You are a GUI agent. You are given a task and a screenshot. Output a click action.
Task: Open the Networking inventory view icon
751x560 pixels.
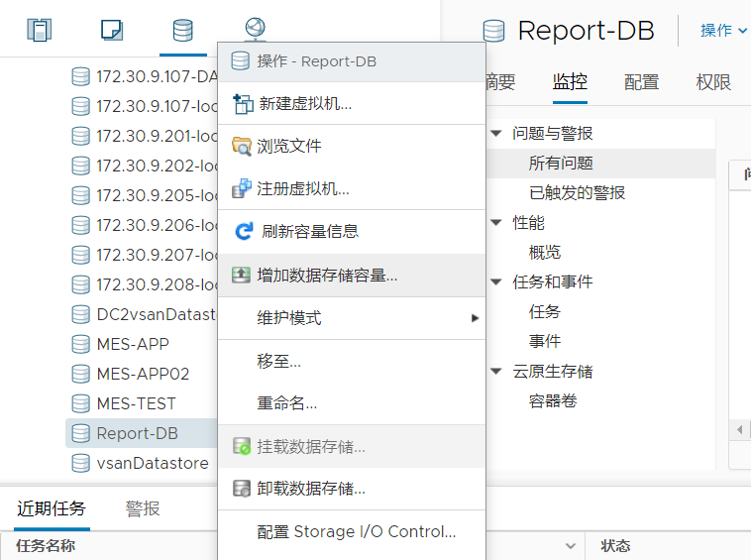255,28
